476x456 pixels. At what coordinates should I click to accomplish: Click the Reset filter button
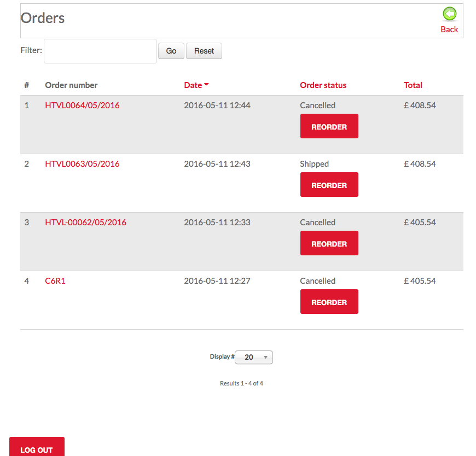[x=204, y=51]
